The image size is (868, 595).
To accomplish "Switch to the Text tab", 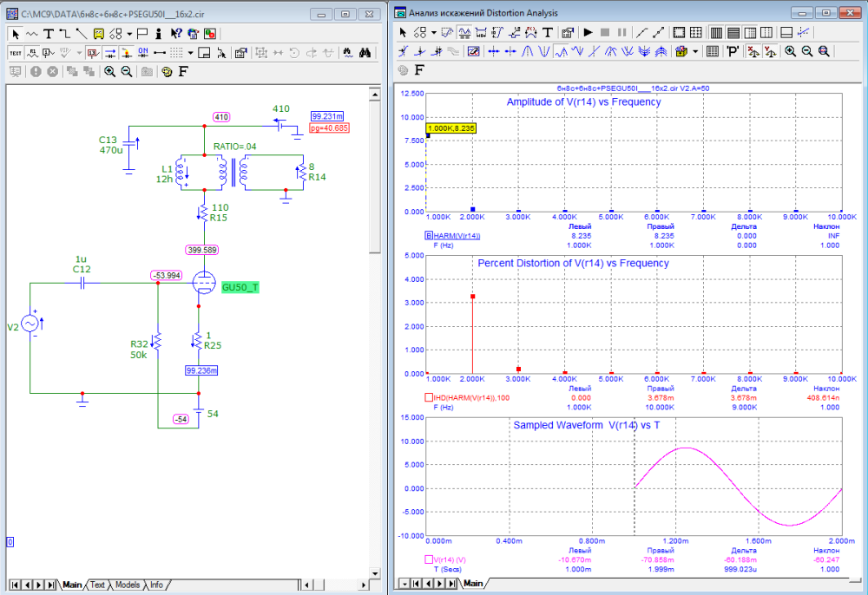I will click(x=98, y=585).
